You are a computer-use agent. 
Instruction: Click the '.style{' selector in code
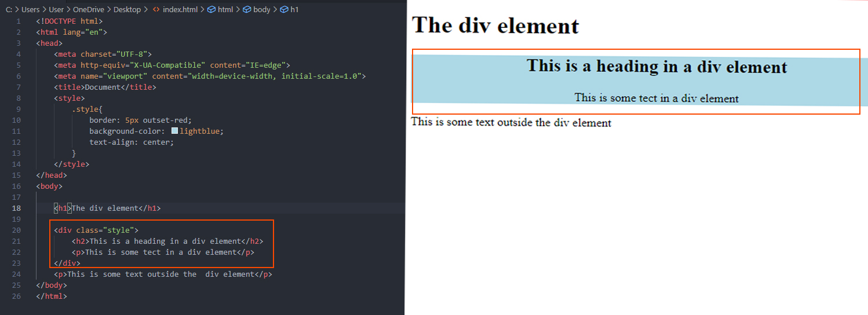pyautogui.click(x=87, y=109)
